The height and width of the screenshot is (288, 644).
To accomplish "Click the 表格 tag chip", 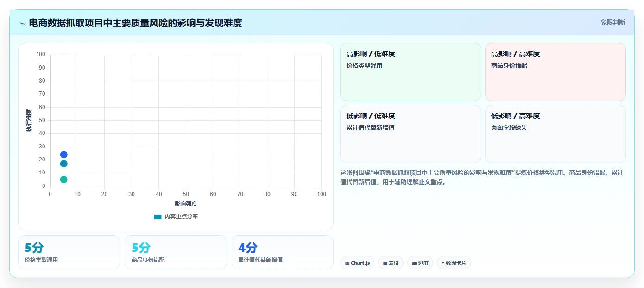I will click(391, 263).
